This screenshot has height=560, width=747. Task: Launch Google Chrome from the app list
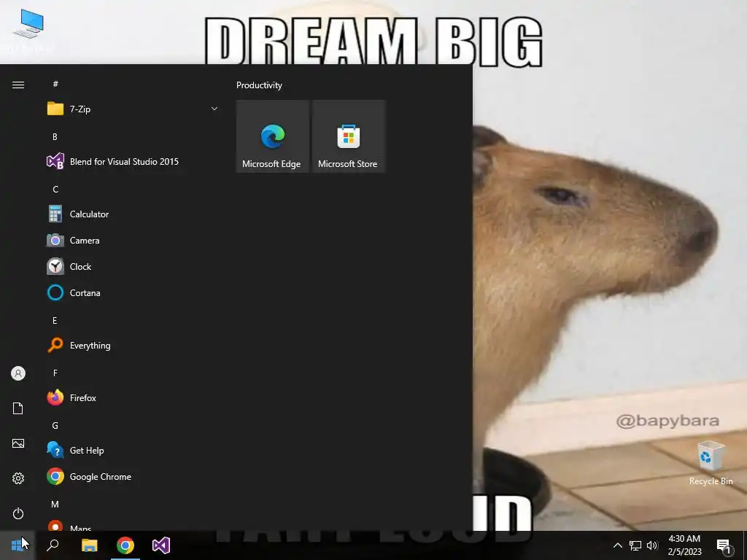click(132, 477)
